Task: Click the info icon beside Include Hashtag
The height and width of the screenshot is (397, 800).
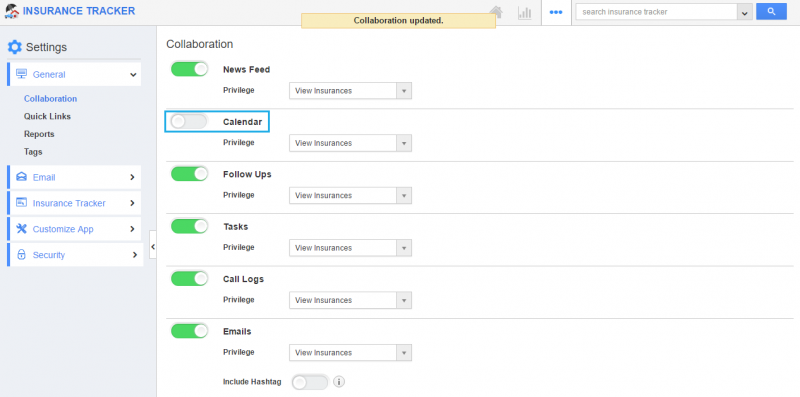Action: click(339, 381)
